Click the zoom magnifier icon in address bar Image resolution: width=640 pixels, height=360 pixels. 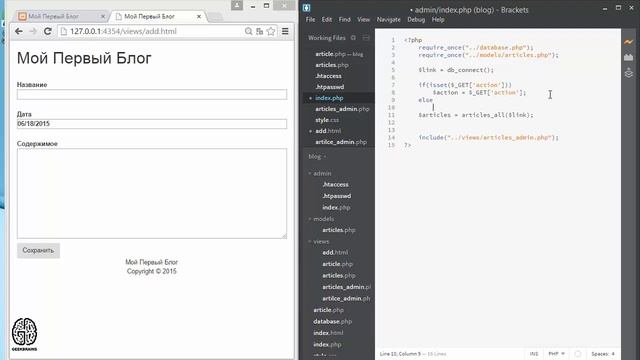click(248, 31)
